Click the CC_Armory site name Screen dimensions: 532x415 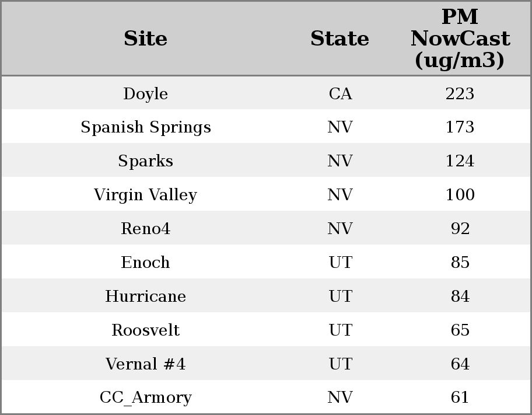click(145, 397)
